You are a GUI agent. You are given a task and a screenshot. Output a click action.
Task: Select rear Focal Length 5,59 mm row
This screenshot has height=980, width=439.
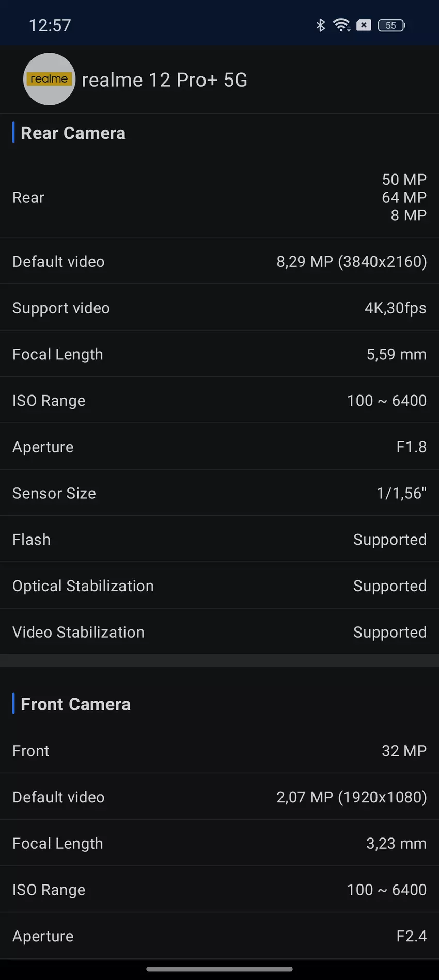(x=219, y=354)
